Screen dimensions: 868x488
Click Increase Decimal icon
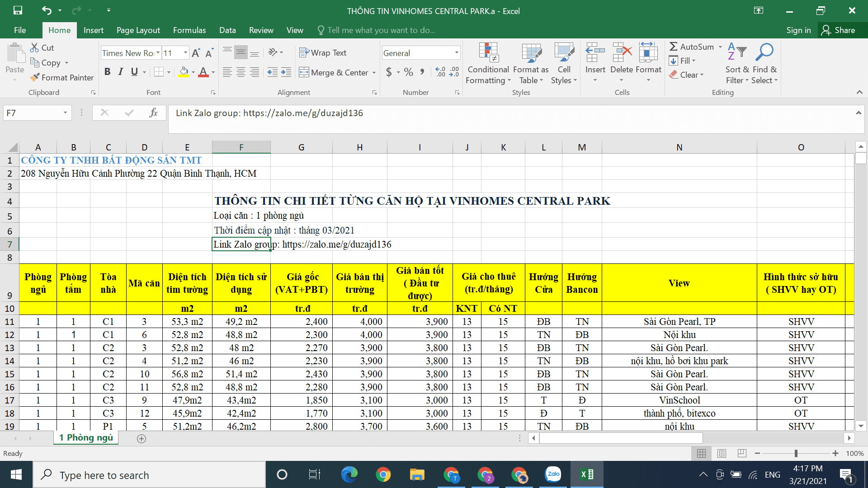coord(440,72)
